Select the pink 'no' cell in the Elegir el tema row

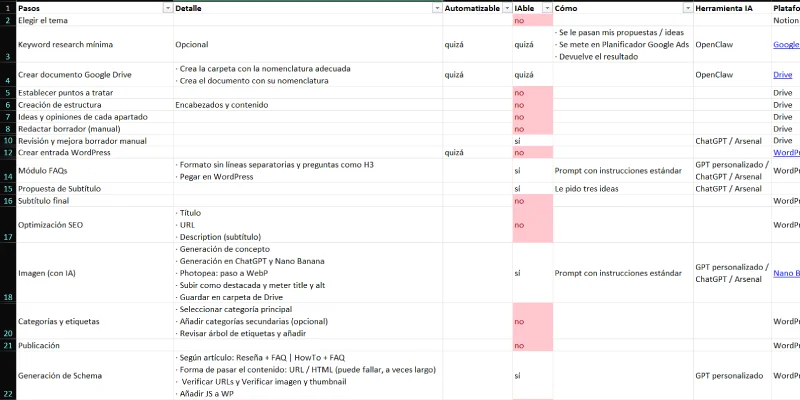(533, 20)
